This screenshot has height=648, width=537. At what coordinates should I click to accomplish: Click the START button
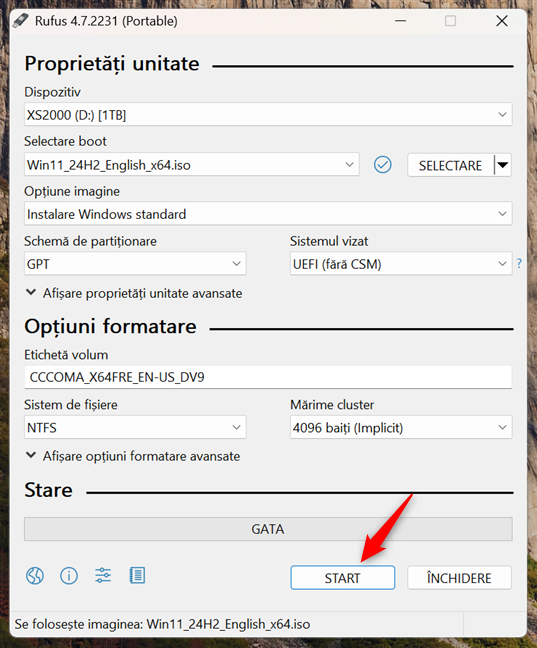coord(342,577)
